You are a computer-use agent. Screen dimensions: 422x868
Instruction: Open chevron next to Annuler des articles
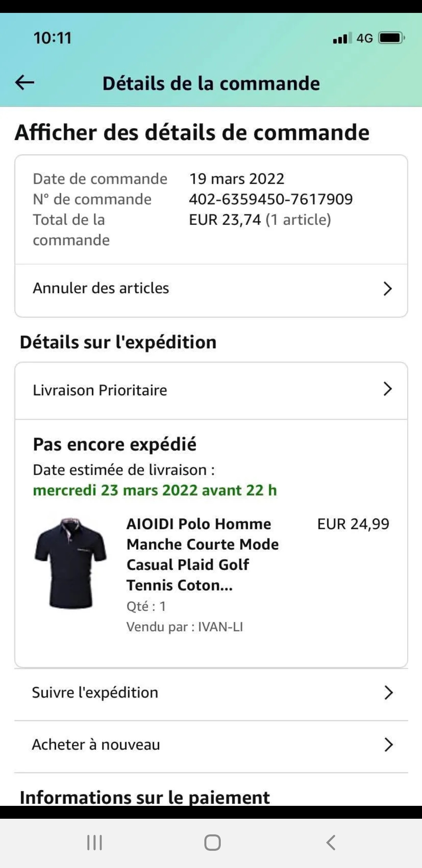pyautogui.click(x=387, y=289)
